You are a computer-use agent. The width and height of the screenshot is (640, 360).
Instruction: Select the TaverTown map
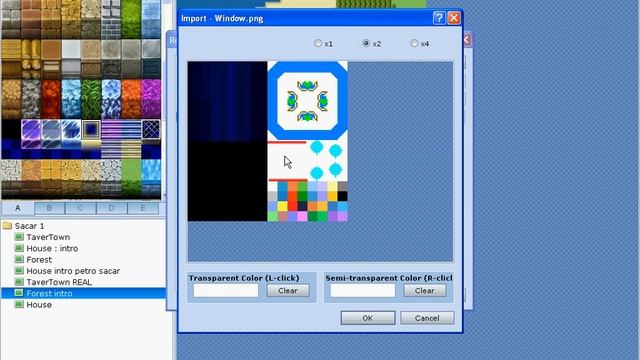point(48,237)
